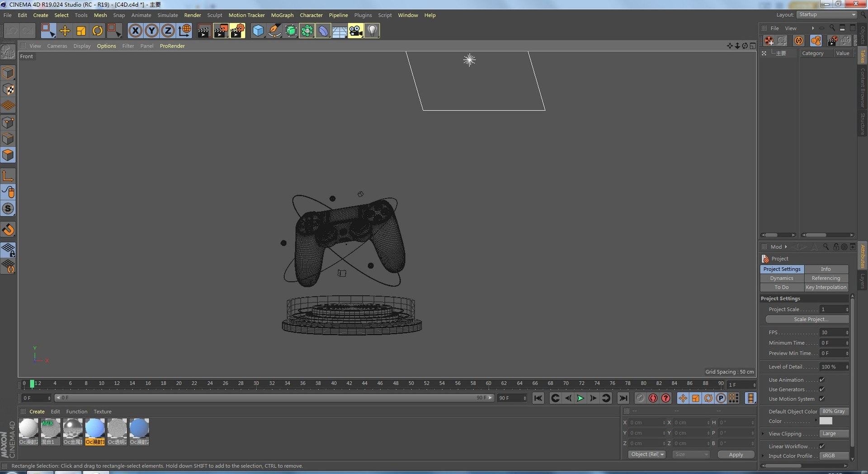The width and height of the screenshot is (868, 474).
Task: Select the Rotate tool in top toolbar
Action: [x=97, y=31]
